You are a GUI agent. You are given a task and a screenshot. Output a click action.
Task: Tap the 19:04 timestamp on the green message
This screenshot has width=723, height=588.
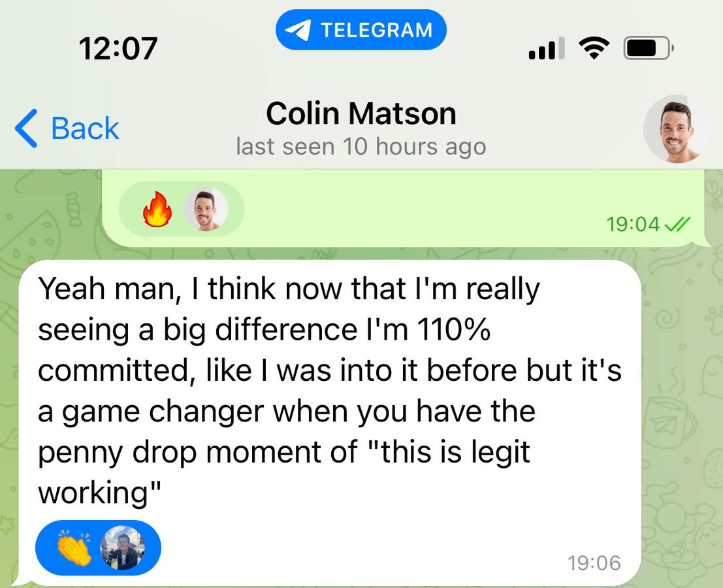pyautogui.click(x=633, y=224)
